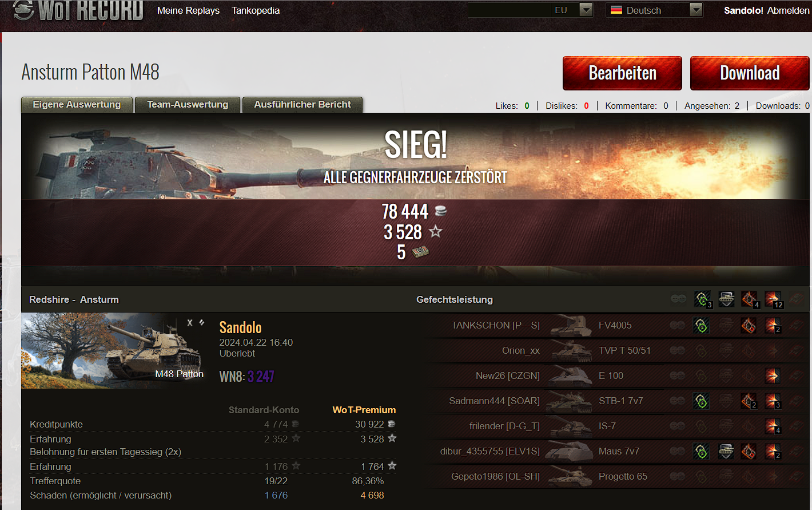This screenshot has width=812, height=510.
Task: Click the Abmelden logout link
Action: tap(789, 10)
